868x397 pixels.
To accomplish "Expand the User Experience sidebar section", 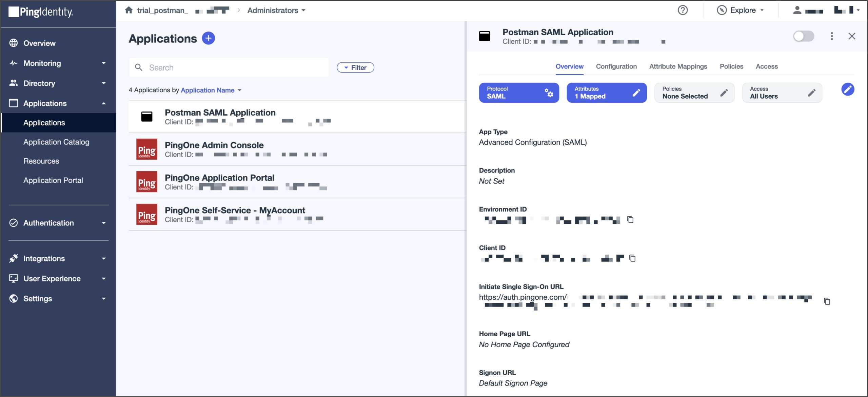I will click(x=104, y=278).
